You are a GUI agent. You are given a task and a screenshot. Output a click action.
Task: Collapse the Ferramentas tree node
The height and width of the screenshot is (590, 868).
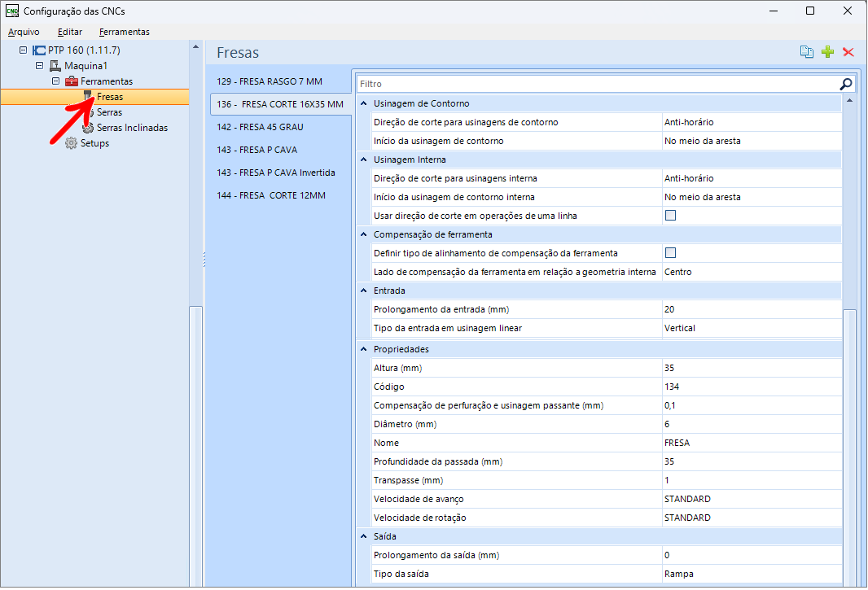pos(56,81)
